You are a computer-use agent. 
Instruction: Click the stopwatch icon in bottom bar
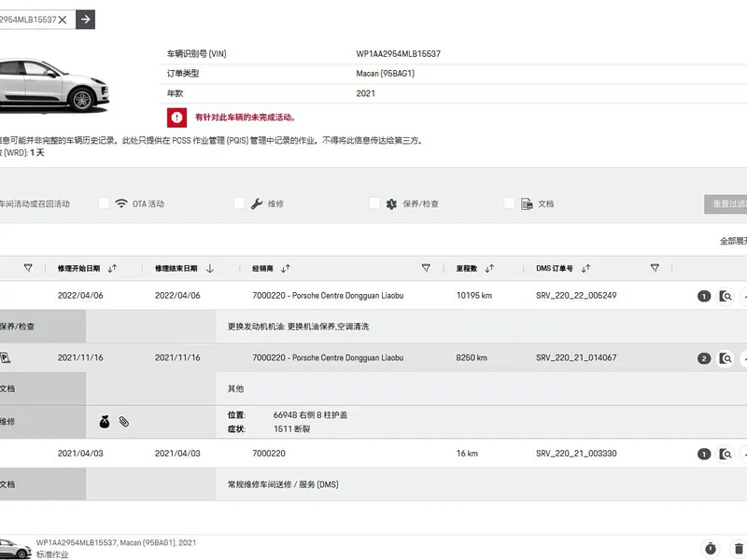(711, 548)
